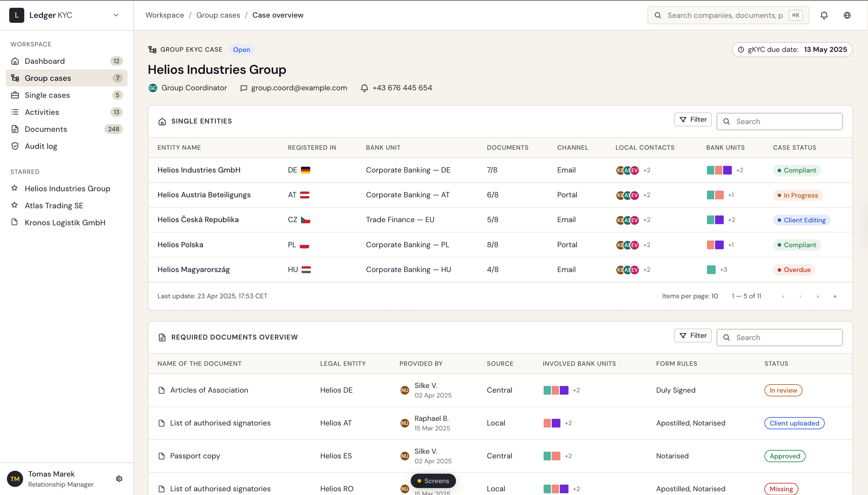The width and height of the screenshot is (868, 495).
Task: Unstar Atlas Trading SE
Action: click(x=15, y=205)
